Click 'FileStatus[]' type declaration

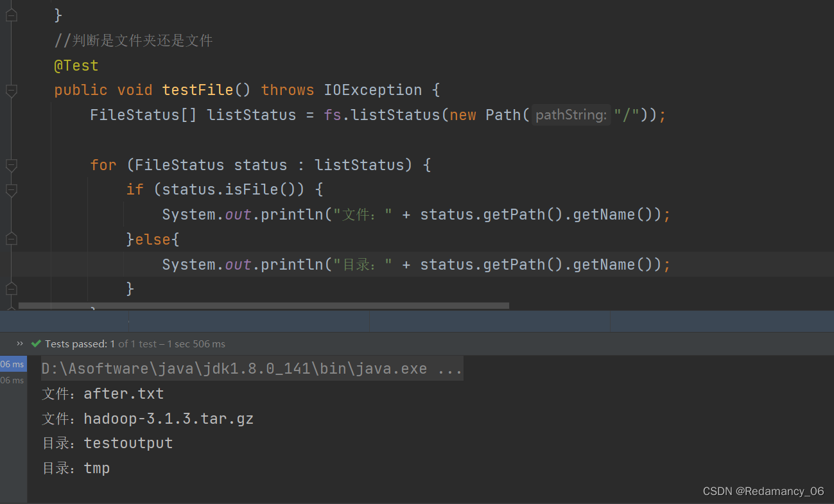click(x=144, y=115)
